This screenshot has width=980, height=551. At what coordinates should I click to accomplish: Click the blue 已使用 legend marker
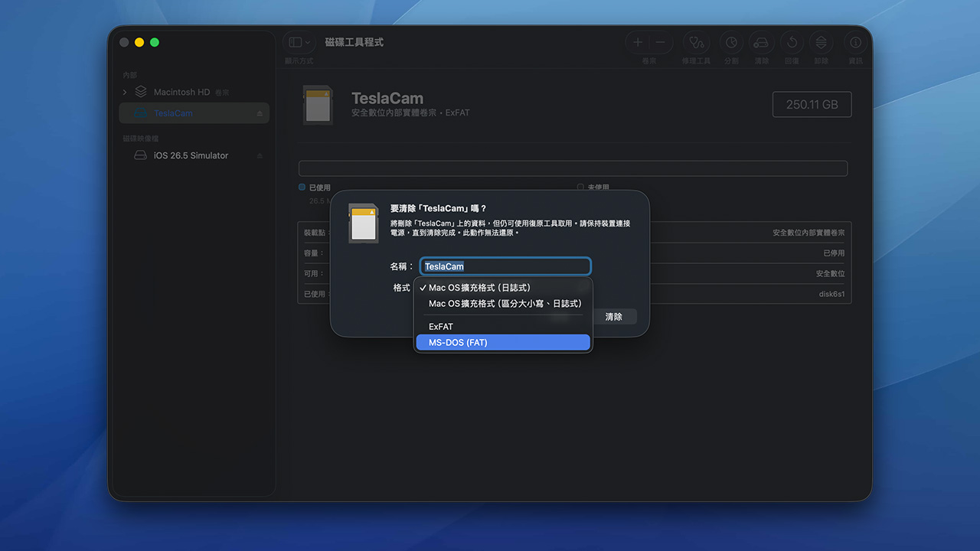[x=302, y=187]
